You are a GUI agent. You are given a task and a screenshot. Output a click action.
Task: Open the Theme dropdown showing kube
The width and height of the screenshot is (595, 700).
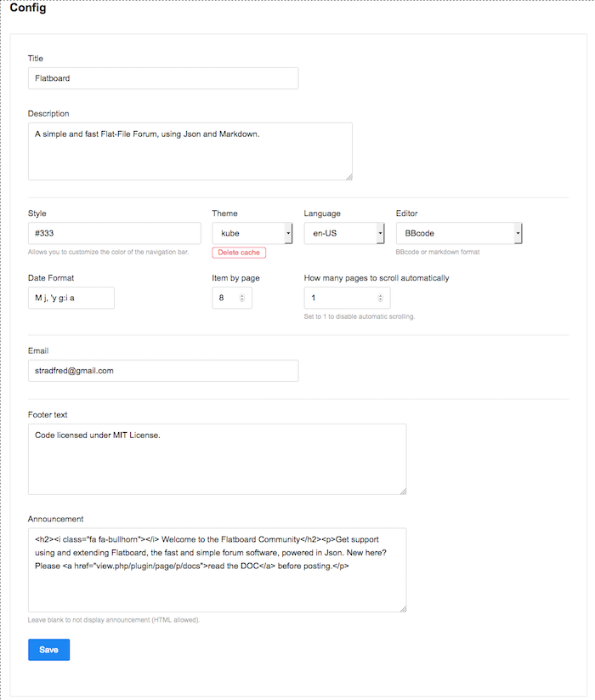[252, 233]
